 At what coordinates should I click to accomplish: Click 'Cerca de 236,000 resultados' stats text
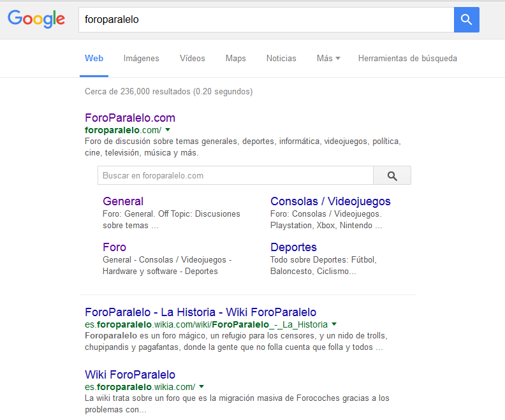click(168, 92)
